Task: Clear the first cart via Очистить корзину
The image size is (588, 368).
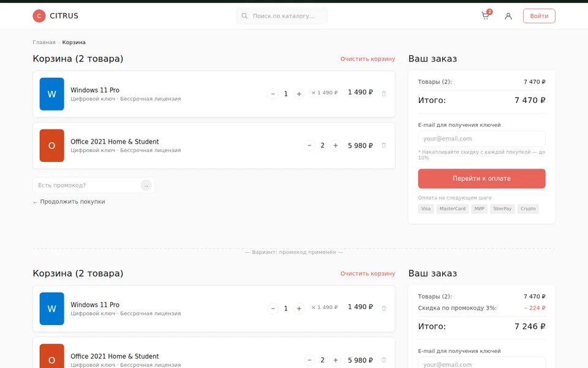Action: (x=367, y=59)
